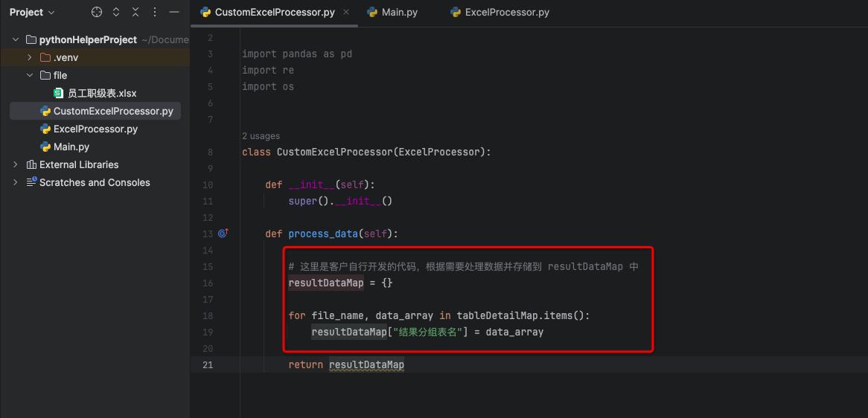Click the return resultDataMap code line
Screen dimensions: 868x418
pyautogui.click(x=346, y=364)
